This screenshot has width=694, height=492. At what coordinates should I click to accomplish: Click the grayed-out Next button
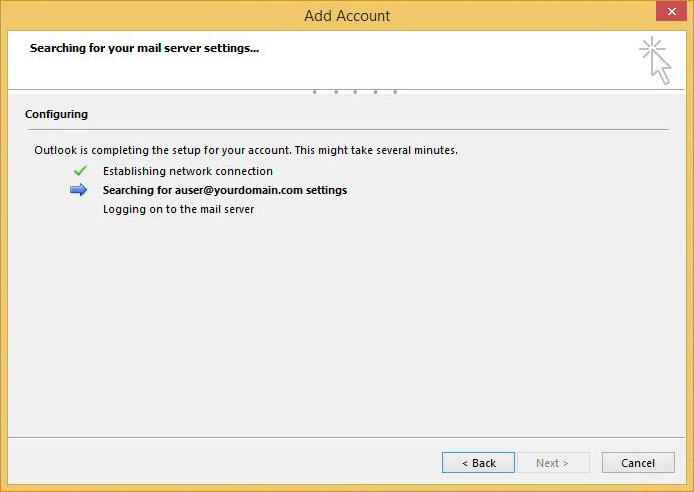[553, 462]
